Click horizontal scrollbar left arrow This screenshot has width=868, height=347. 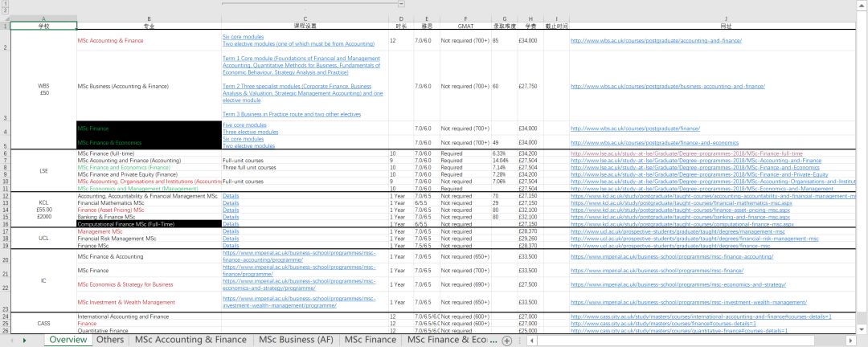531,341
